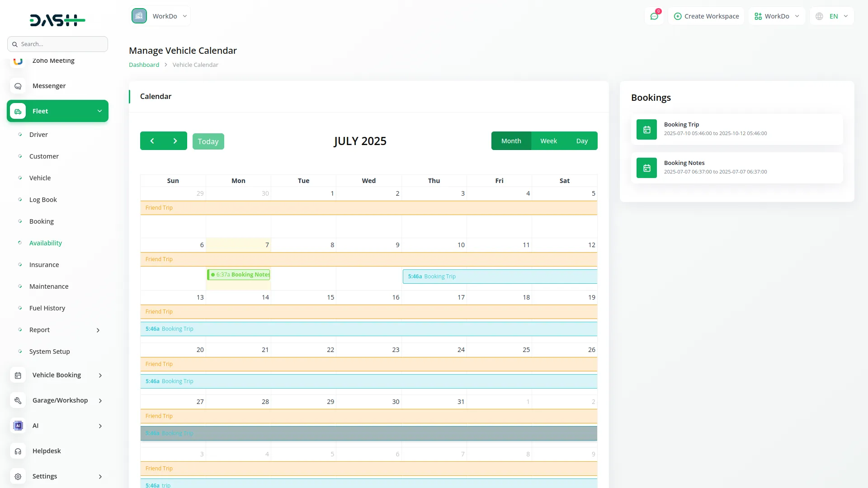Open the EN language dropdown
The height and width of the screenshot is (488, 868).
[833, 16]
